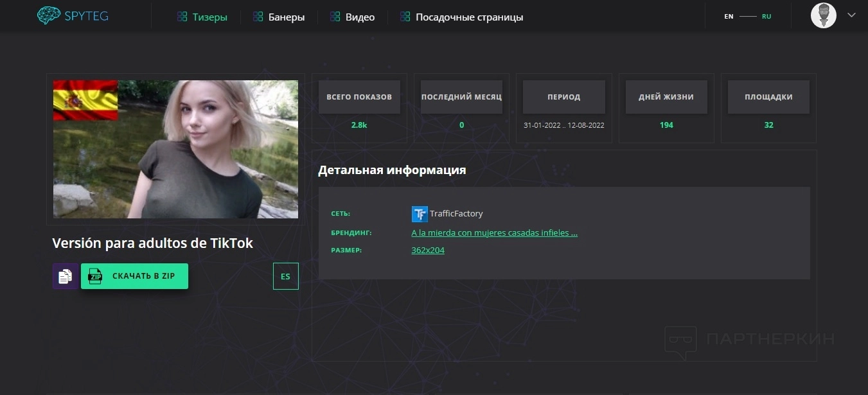This screenshot has width=868, height=395.
Task: Expand the profile dropdown chevron
Action: pos(852,15)
